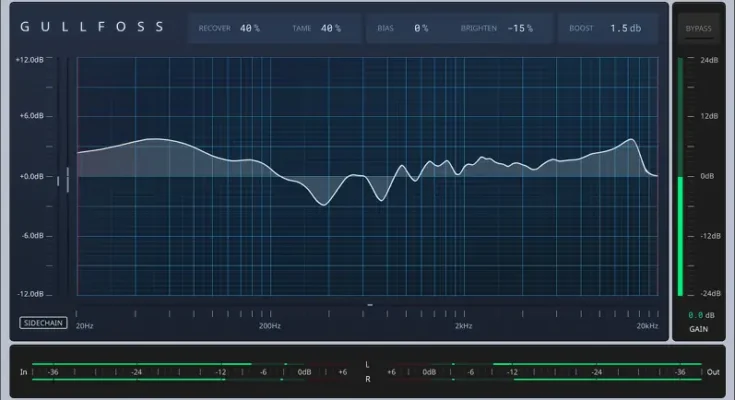Click the green output gain meter

(x=681, y=236)
